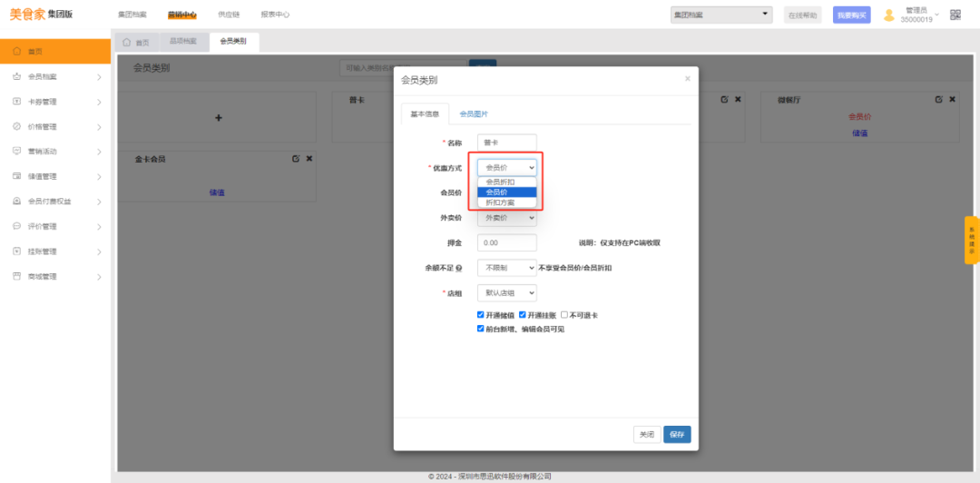Click the plus icon to add member category

[219, 118]
